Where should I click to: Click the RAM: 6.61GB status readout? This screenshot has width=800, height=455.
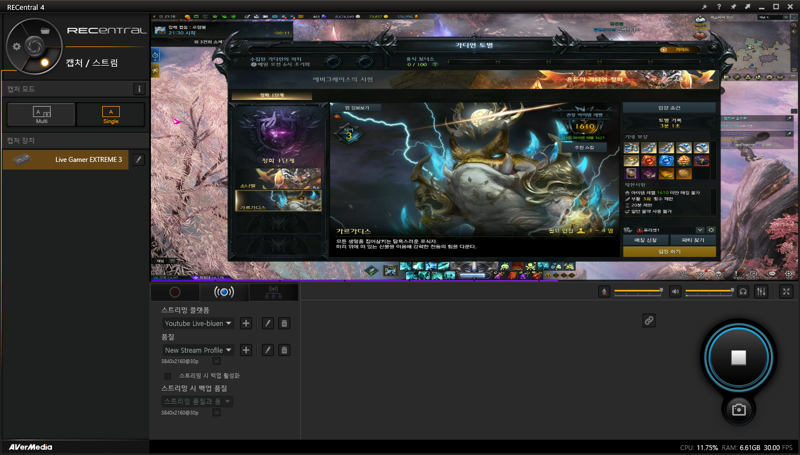coord(741,447)
